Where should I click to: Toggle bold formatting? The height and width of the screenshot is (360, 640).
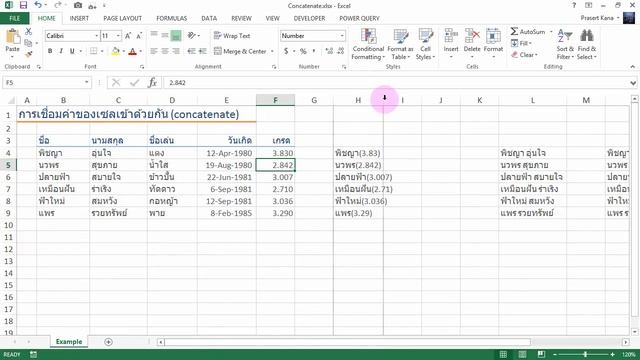pos(50,51)
